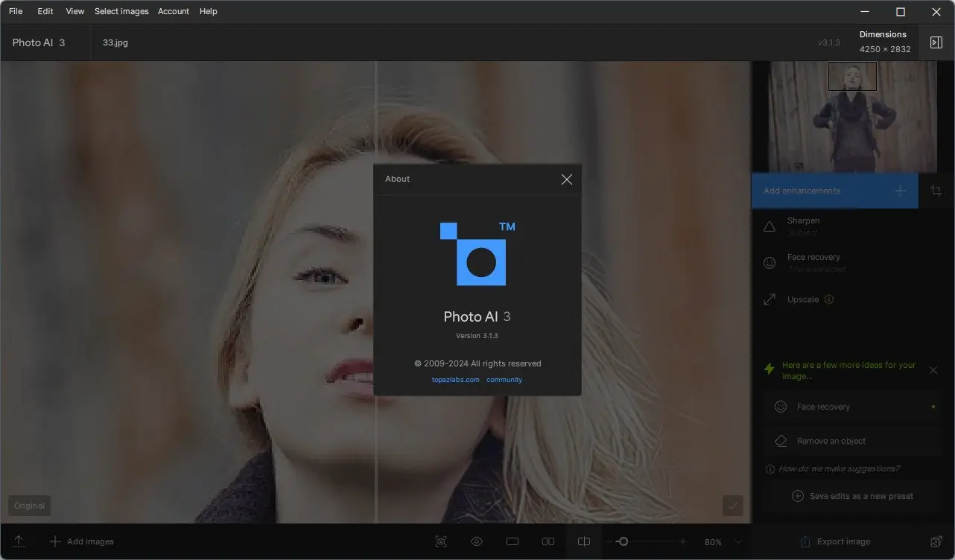Click Save edits as a new preset

pyautogui.click(x=852, y=496)
